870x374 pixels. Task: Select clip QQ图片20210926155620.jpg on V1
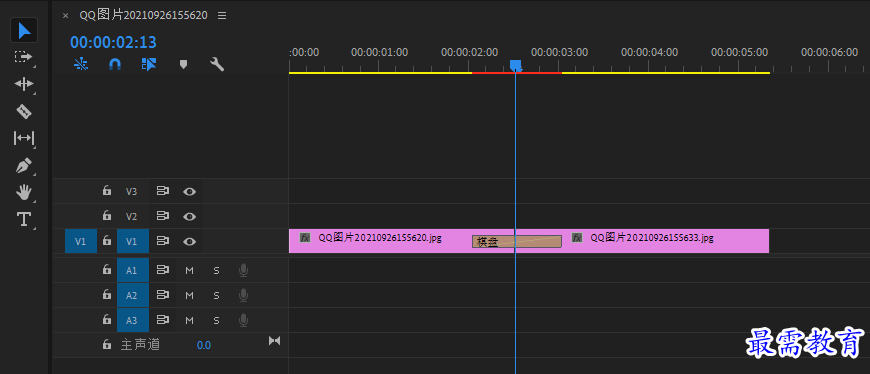tap(380, 241)
